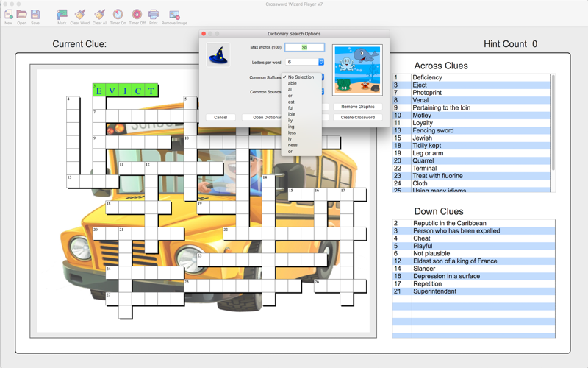Choose 'No Selection' in suffix menu
This screenshot has width=588, height=368.
pos(301,77)
